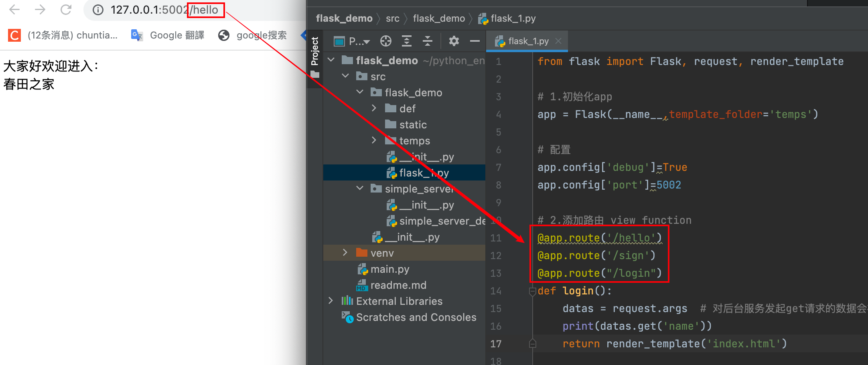Click the src breadcrumb above the editor
868x365 pixels.
click(392, 18)
